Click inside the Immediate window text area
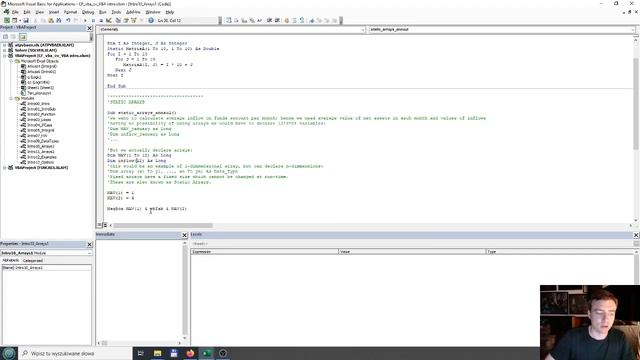 pos(139,289)
